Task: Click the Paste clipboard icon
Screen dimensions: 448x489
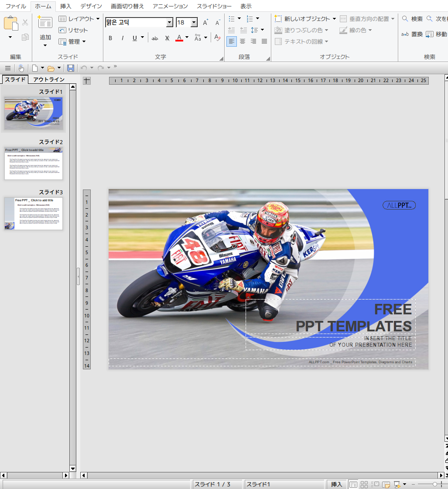Action: 11,24
